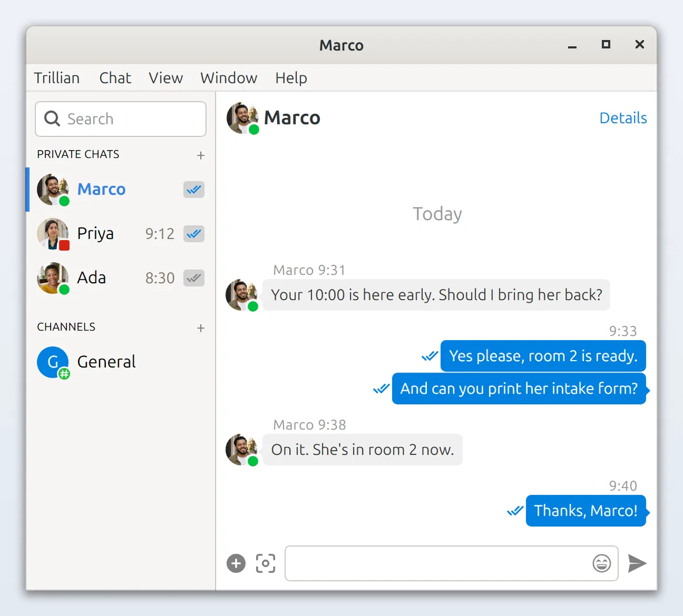
Task: Click Priya's read receipt icon in chat list
Action: pos(194,234)
